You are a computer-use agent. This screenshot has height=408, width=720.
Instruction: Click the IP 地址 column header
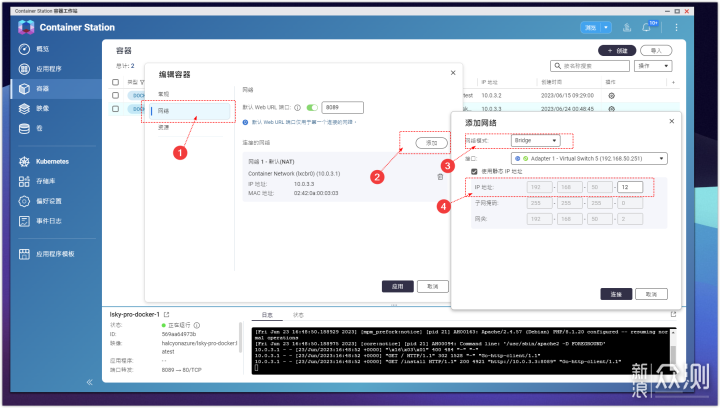pos(489,82)
